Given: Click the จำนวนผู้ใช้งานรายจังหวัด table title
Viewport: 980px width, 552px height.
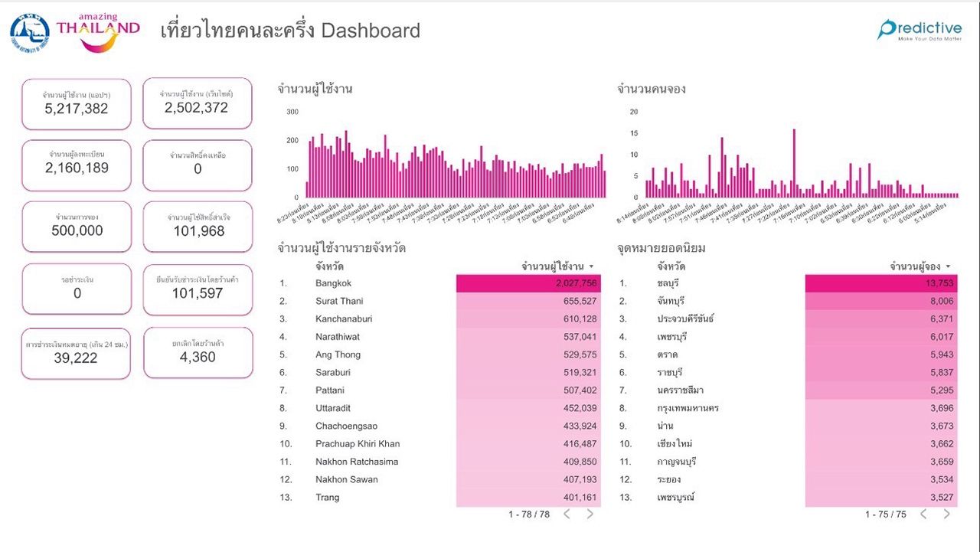Looking at the screenshot, I should tap(341, 248).
